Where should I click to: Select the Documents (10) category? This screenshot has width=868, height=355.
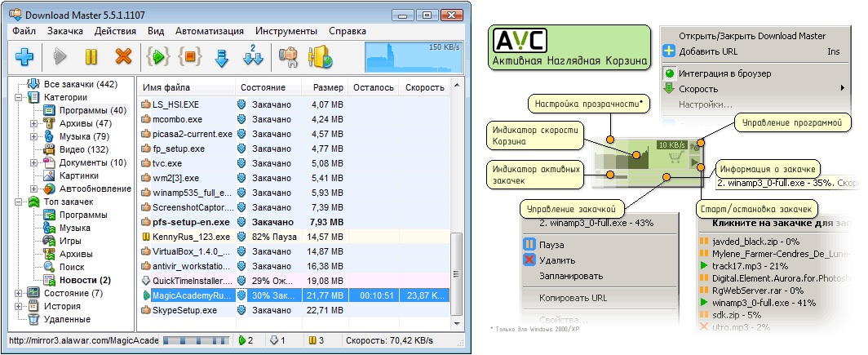pos(93,163)
